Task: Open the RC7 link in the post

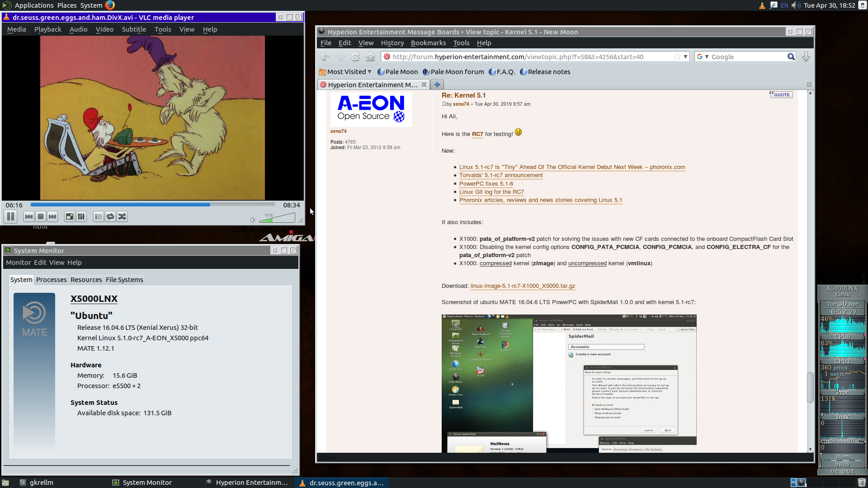Action: [477, 134]
